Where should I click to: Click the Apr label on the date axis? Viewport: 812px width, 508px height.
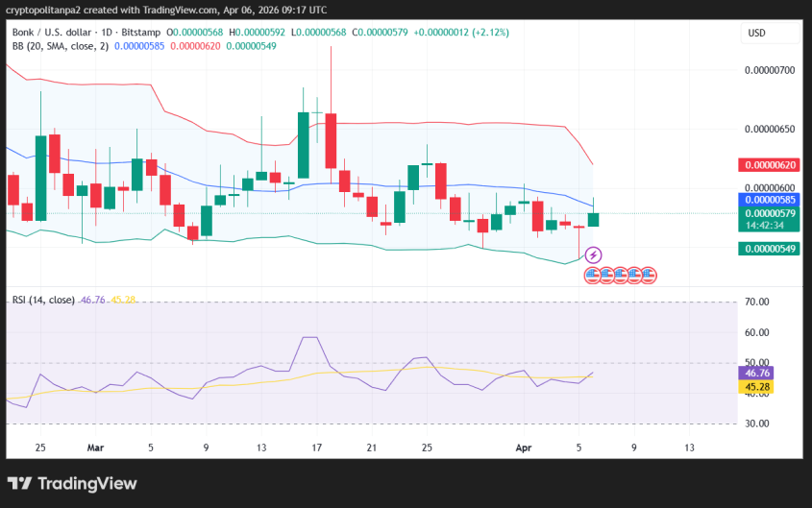[x=524, y=448]
